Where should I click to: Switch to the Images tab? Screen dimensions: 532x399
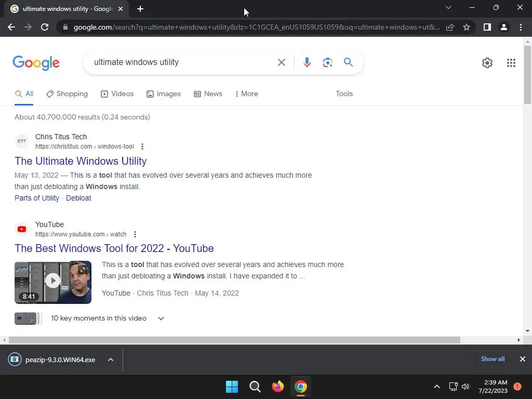coord(164,94)
